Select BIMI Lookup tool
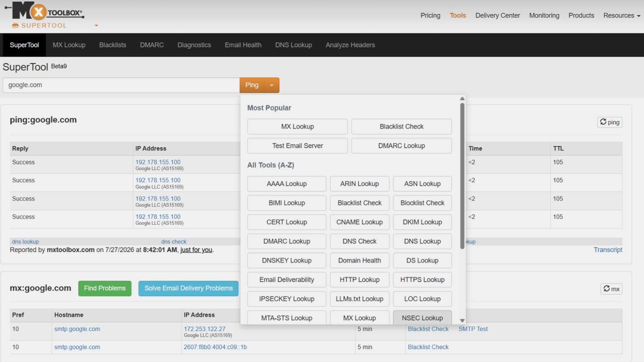Image resolution: width=644 pixels, height=362 pixels. point(286,203)
